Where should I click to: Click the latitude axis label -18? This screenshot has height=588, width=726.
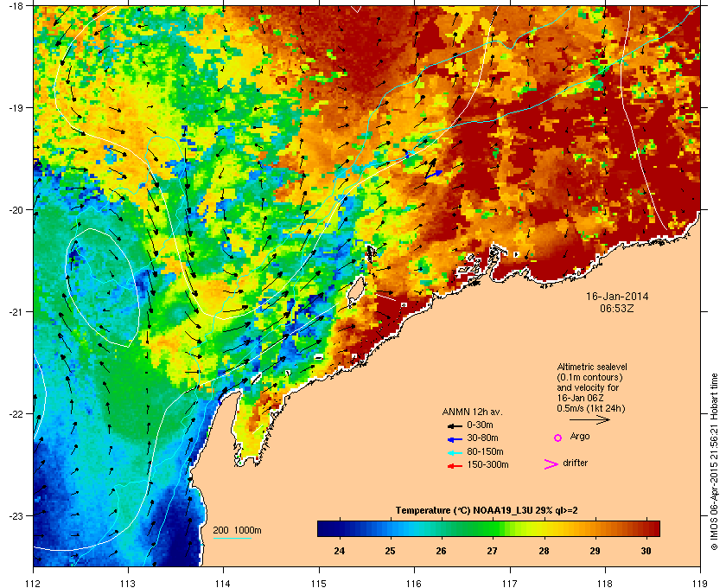[x=16, y=6]
